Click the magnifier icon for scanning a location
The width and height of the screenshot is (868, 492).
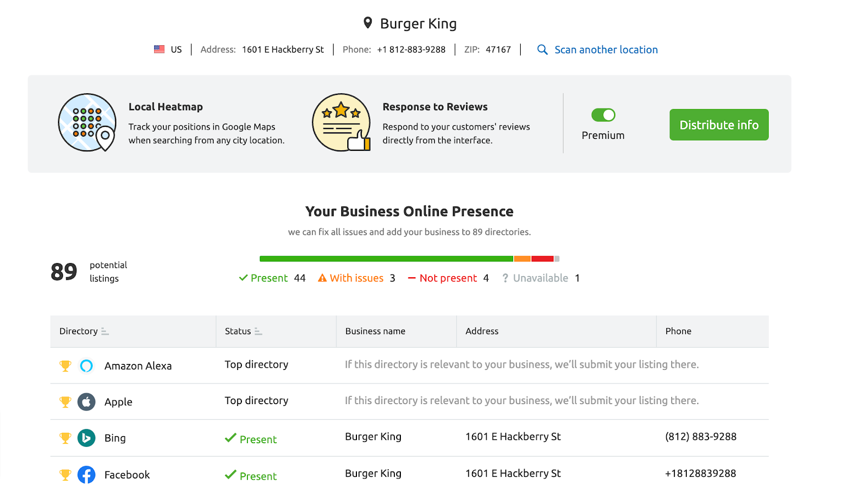click(x=542, y=49)
